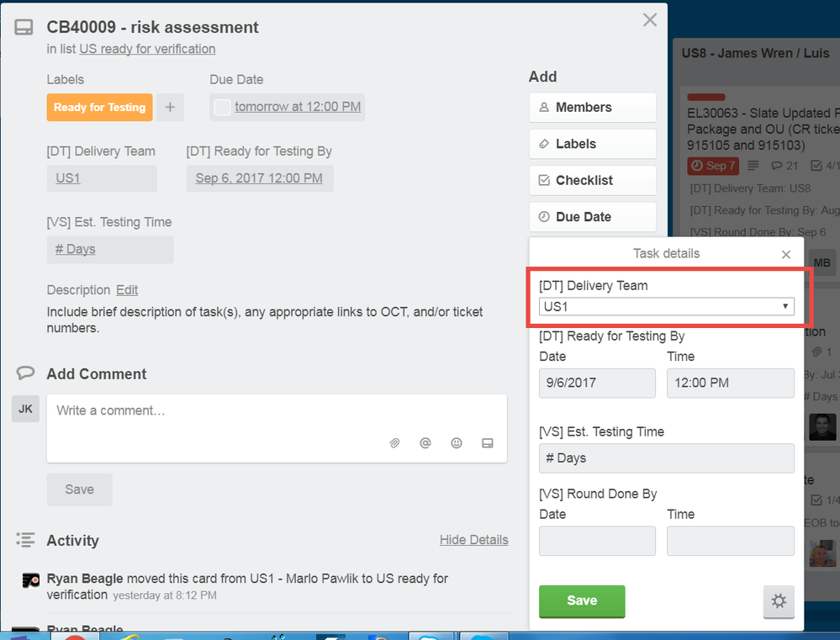
Task: Click the green Save button in Task details
Action: [582, 600]
